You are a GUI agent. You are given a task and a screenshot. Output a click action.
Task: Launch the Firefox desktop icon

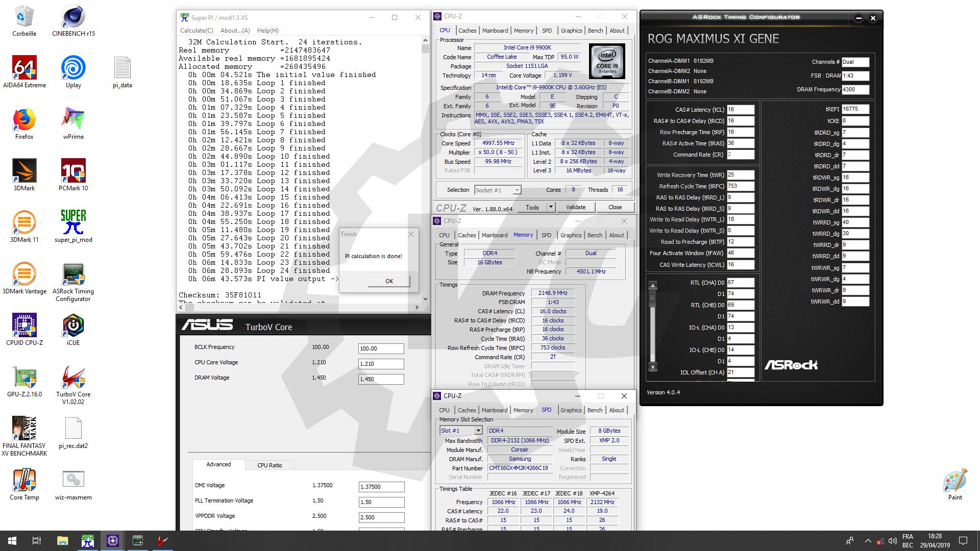coord(24,124)
